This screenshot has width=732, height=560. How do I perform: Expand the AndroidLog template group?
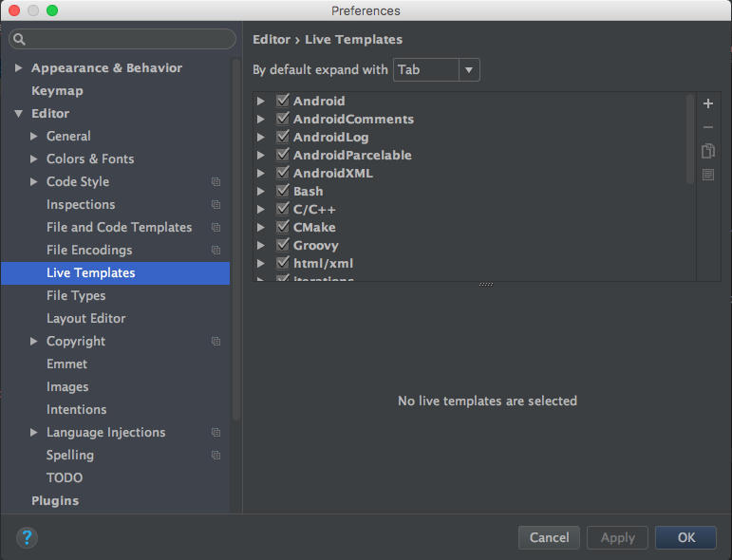[261, 138]
